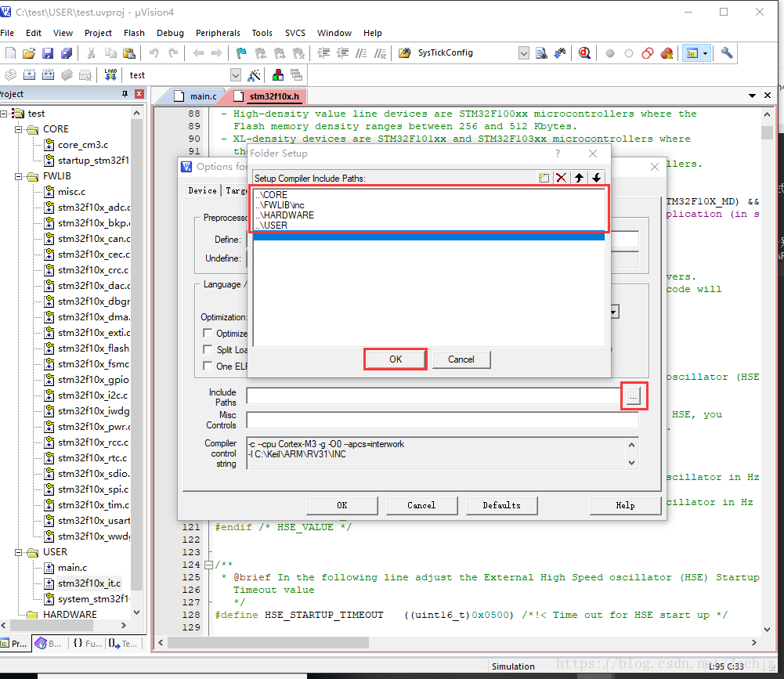
Task: Click the Include Paths input field
Action: pos(434,396)
